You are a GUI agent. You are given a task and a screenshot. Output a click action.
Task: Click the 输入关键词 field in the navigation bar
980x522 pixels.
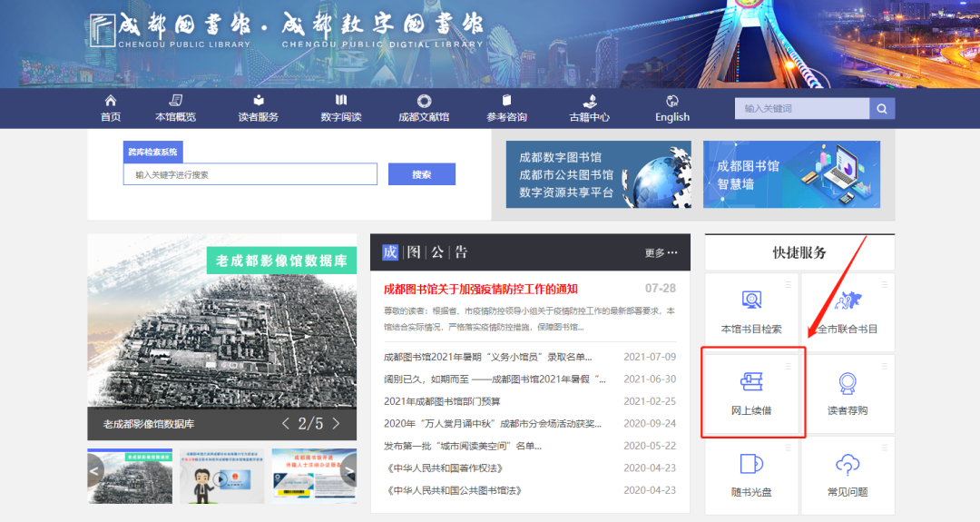pos(802,108)
